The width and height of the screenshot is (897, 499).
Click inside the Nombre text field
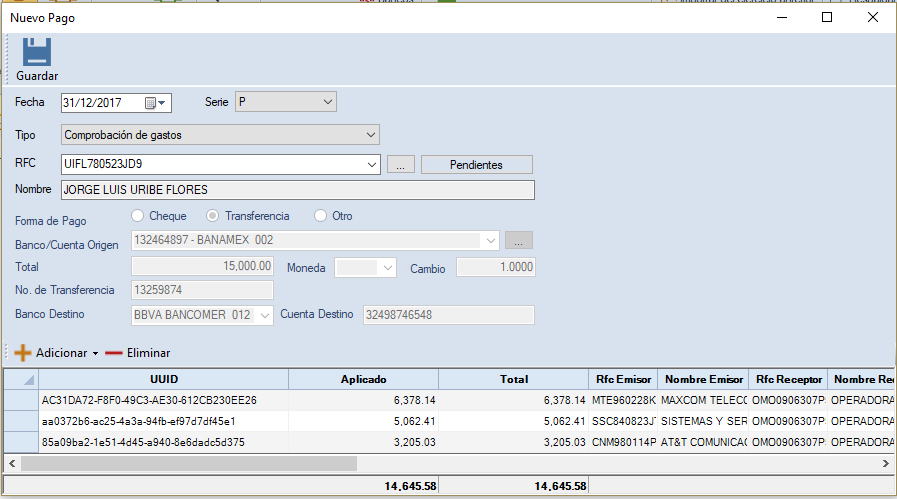click(x=297, y=190)
